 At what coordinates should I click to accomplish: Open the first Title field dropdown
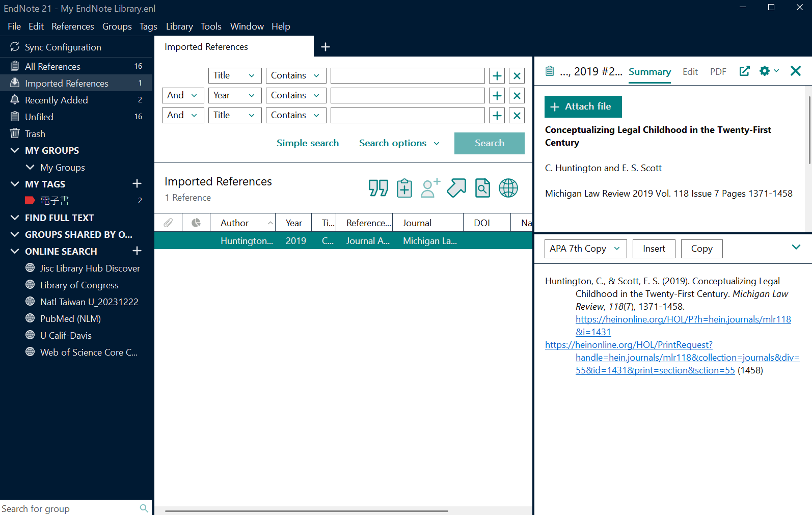point(235,75)
